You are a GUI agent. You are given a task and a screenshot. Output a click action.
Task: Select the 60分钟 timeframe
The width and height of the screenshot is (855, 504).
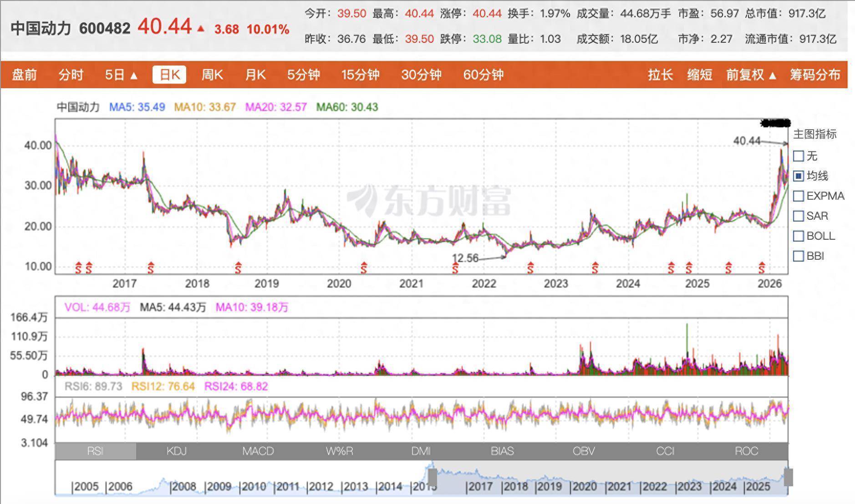483,75
